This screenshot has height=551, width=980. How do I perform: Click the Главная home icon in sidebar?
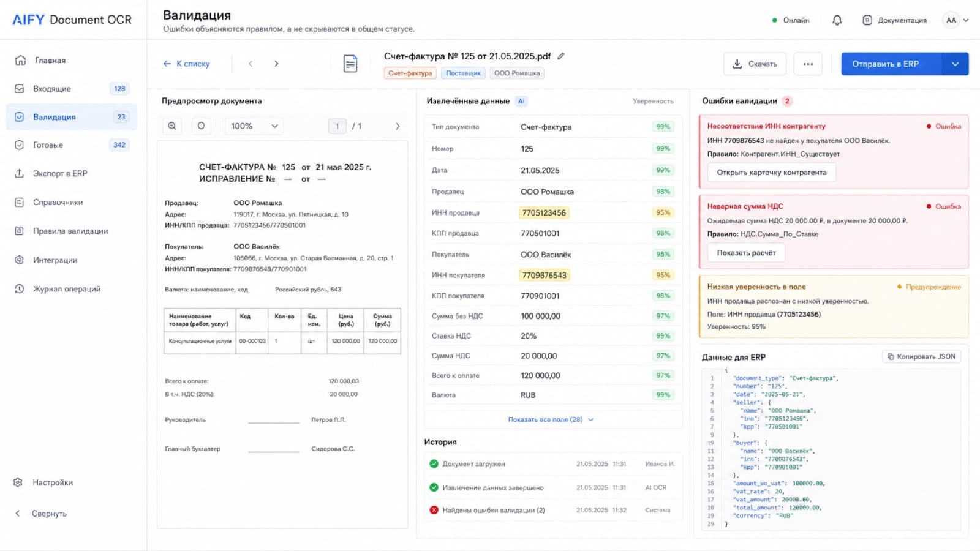pyautogui.click(x=20, y=60)
